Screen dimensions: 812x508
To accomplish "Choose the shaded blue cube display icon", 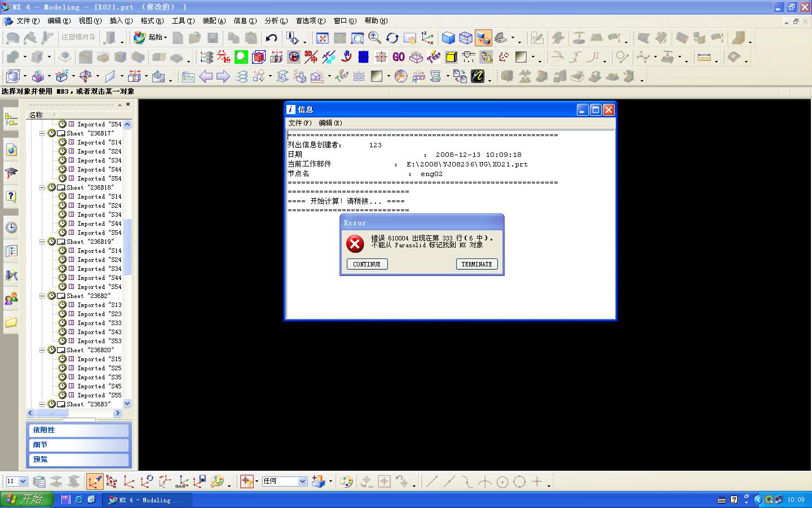I will point(448,38).
